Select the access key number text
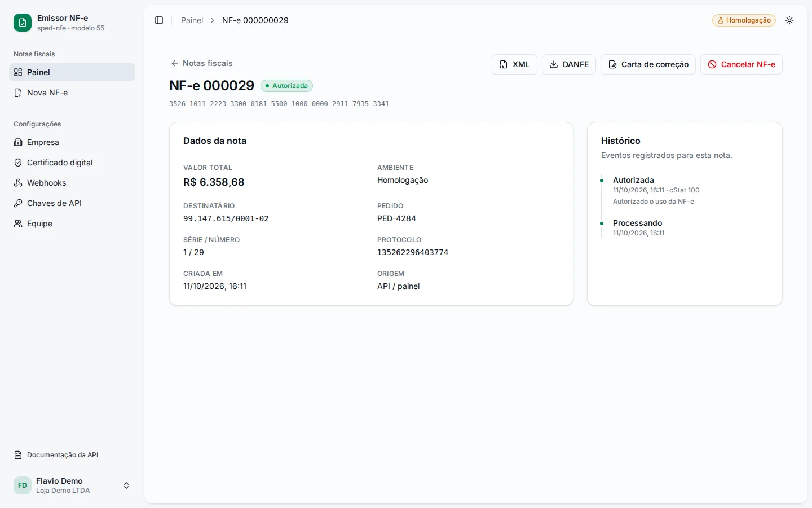Image resolution: width=812 pixels, height=508 pixels. point(279,104)
